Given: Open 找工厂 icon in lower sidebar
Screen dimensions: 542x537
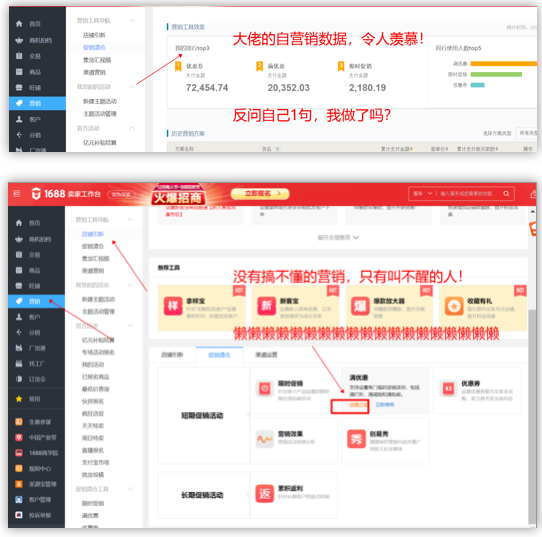Looking at the screenshot, I should 19,364.
